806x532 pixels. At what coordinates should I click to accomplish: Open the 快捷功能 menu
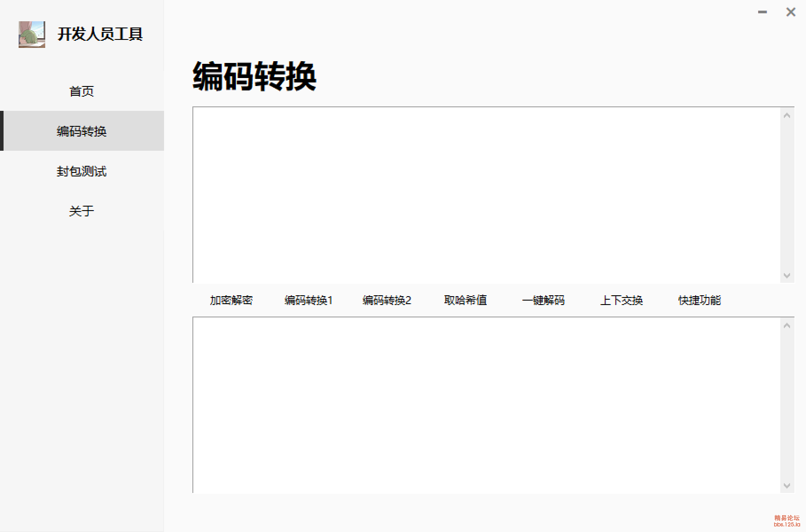(x=700, y=300)
